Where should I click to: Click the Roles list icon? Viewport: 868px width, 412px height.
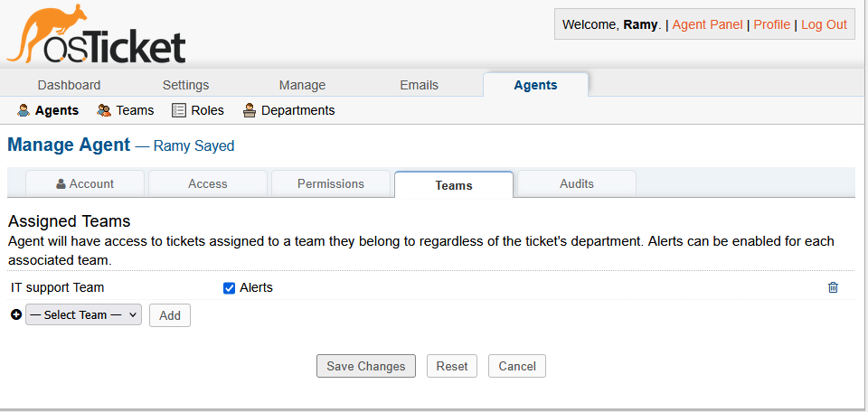179,110
